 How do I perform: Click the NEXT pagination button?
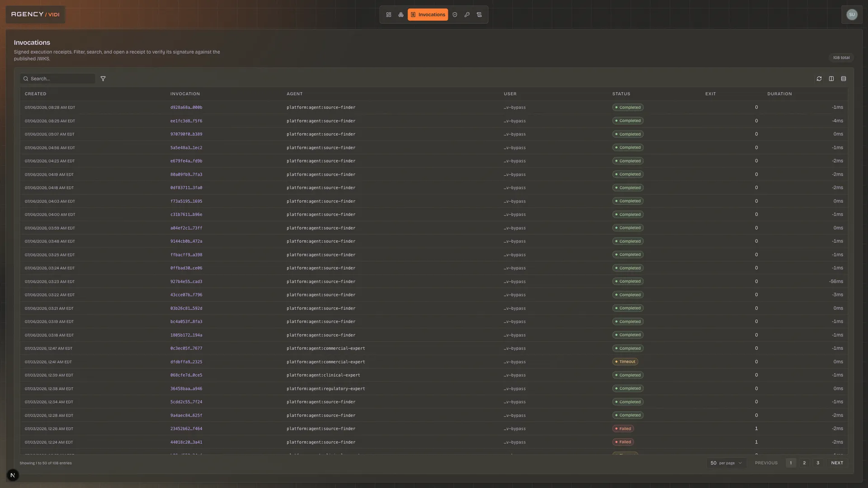(x=837, y=463)
